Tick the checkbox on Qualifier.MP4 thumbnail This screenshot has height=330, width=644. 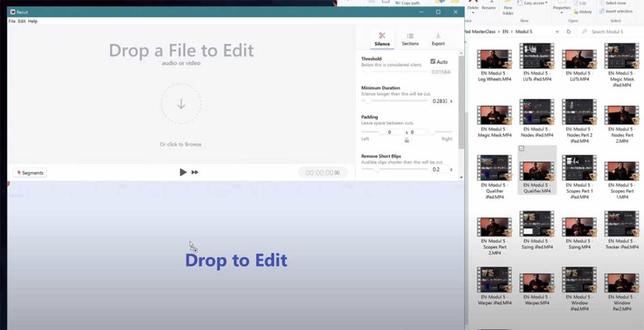pos(522,149)
